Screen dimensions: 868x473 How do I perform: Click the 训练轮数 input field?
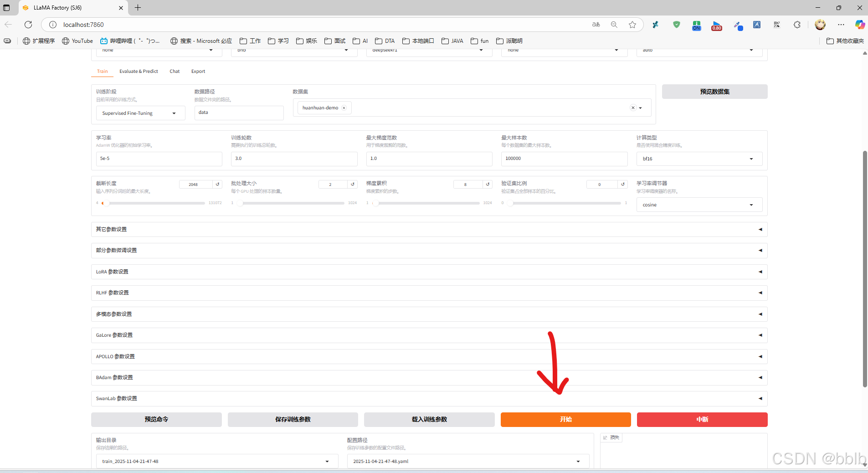coord(294,159)
